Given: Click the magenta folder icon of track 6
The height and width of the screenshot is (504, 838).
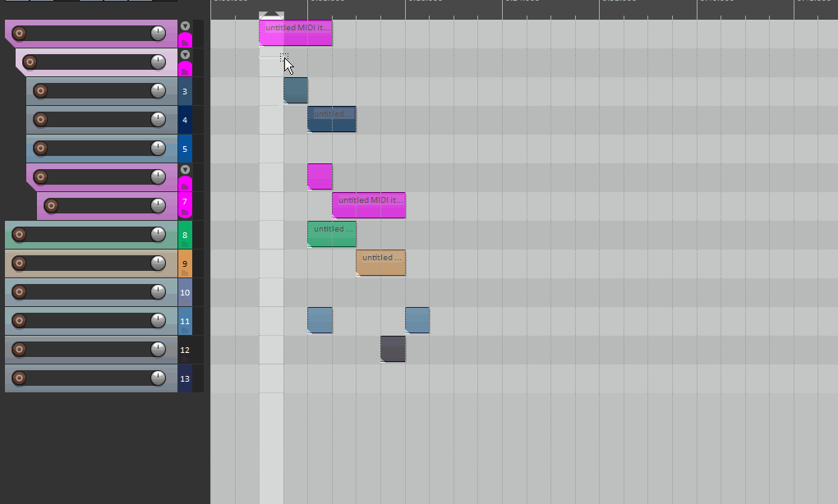Looking at the screenshot, I should [185, 186].
